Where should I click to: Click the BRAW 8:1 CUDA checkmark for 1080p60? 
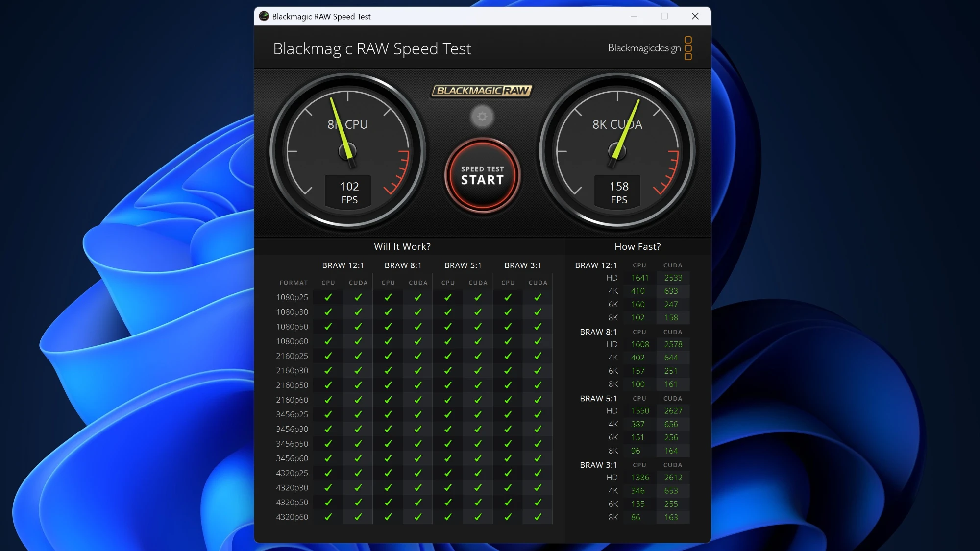pos(418,341)
